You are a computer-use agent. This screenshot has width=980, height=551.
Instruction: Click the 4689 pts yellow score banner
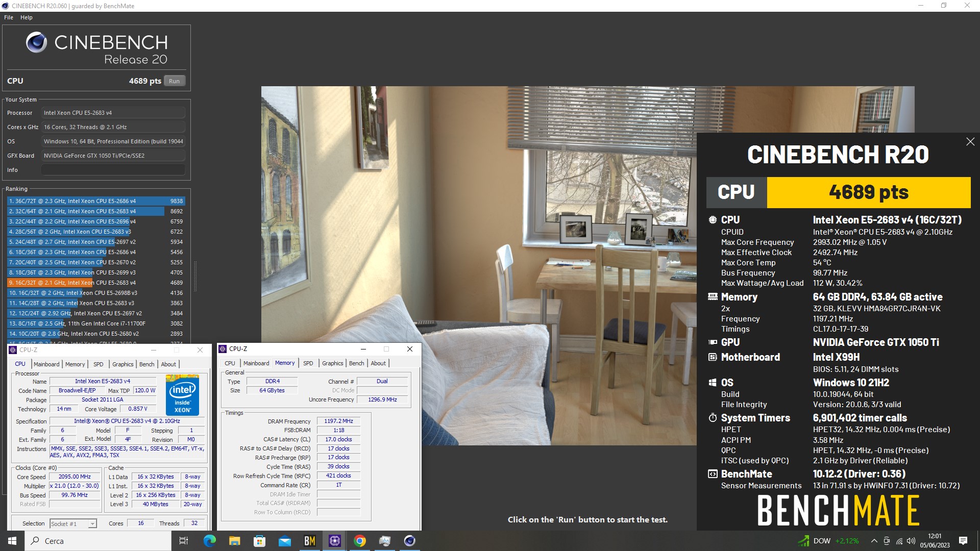[869, 192]
